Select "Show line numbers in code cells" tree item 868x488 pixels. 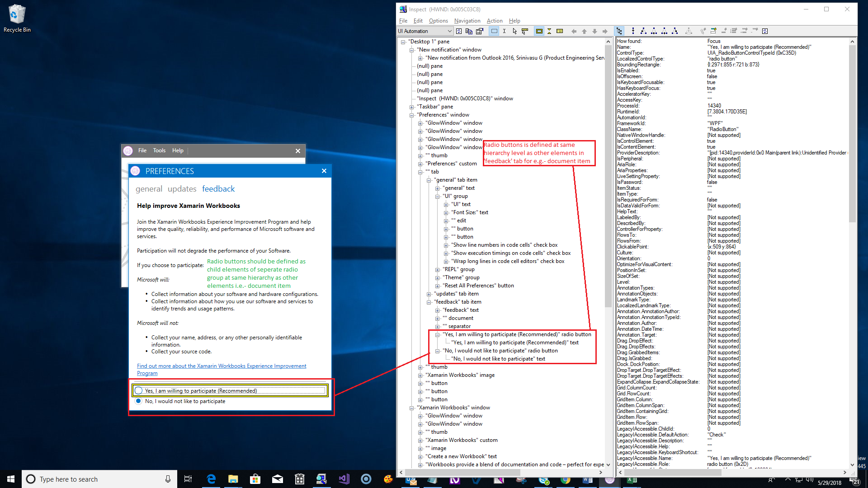click(505, 245)
